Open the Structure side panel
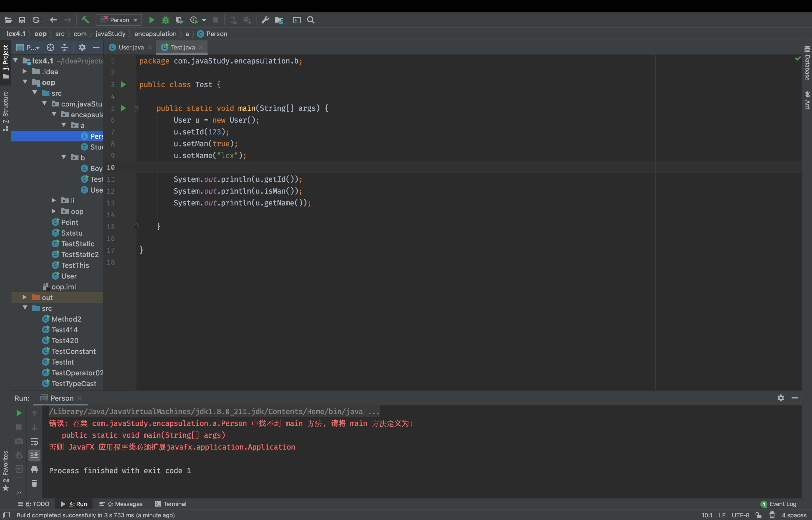This screenshot has width=812, height=520. coord(5,111)
